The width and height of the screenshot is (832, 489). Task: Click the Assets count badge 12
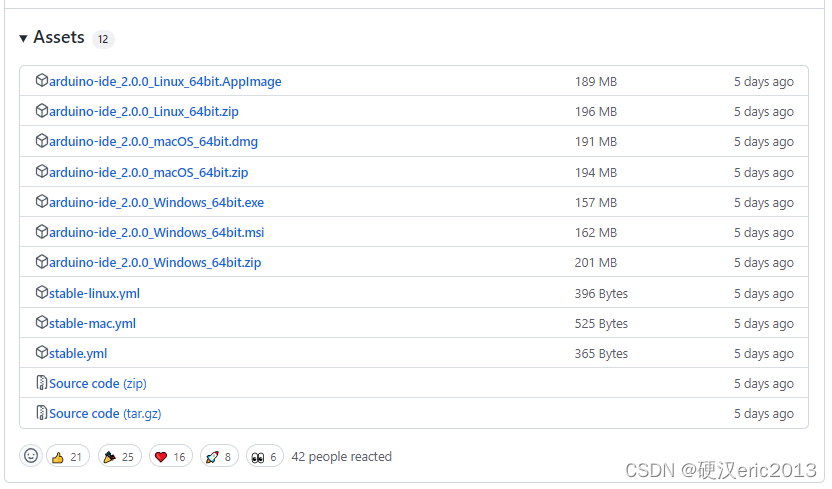[x=103, y=39]
